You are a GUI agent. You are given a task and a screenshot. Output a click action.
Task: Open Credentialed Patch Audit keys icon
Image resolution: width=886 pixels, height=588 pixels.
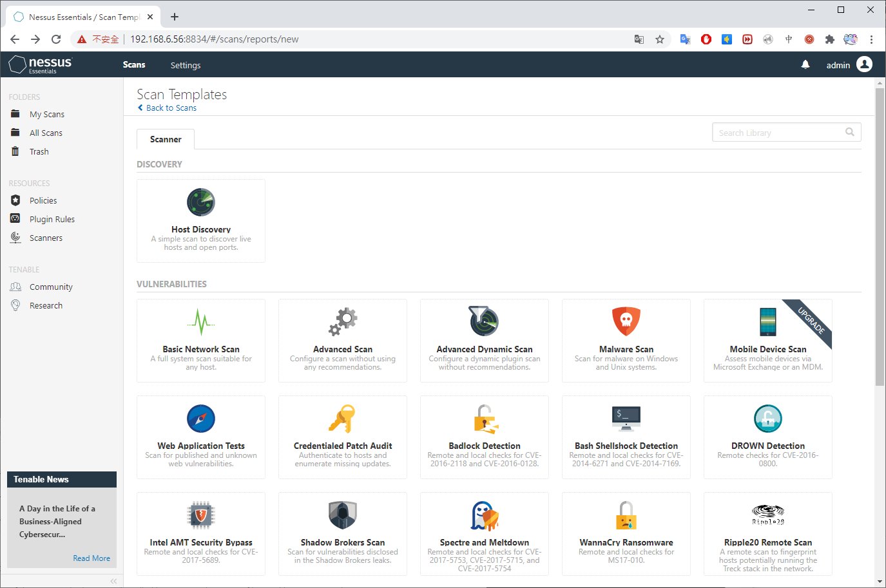tap(342, 419)
